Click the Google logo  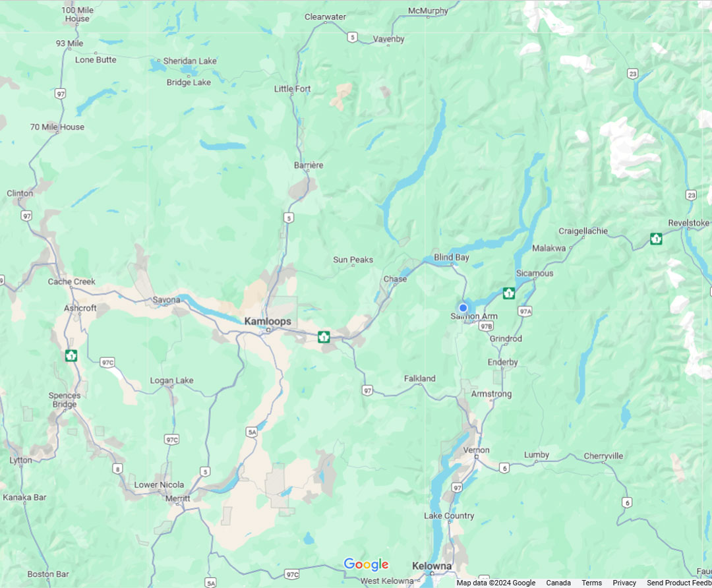point(366,564)
